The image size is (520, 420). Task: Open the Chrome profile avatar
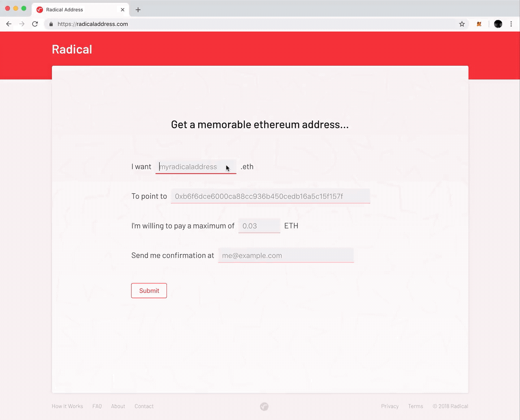pos(498,24)
